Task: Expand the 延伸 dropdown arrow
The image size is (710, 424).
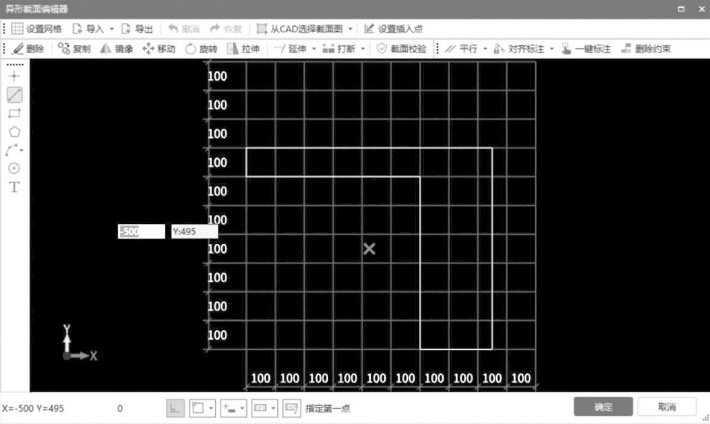Action: click(314, 49)
